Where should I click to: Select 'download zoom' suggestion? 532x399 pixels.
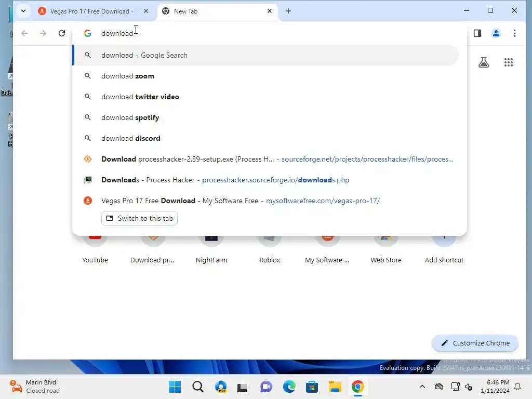[265, 76]
